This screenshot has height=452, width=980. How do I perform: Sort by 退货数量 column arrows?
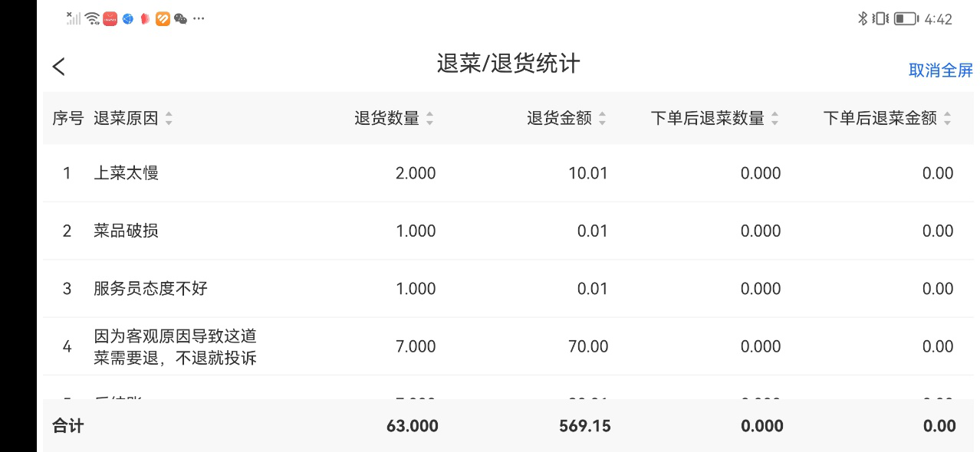point(429,119)
